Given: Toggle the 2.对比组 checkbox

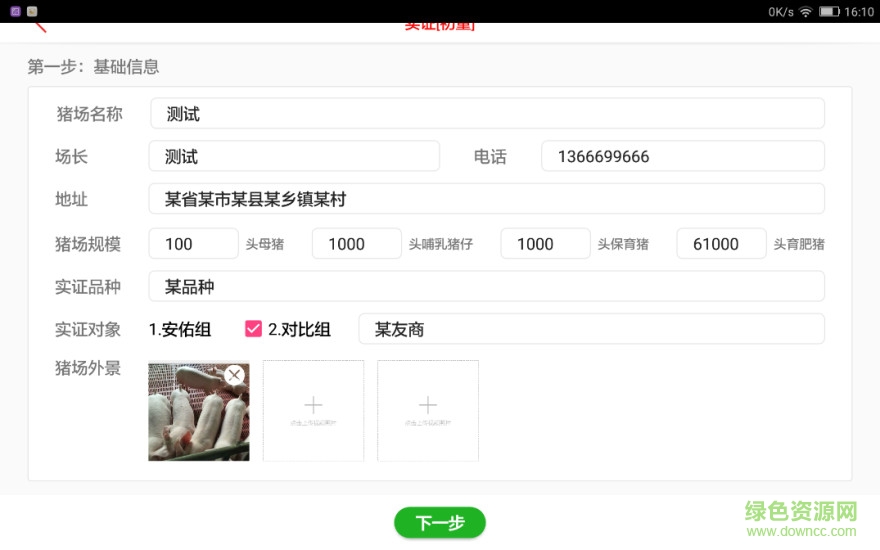Looking at the screenshot, I should (253, 329).
